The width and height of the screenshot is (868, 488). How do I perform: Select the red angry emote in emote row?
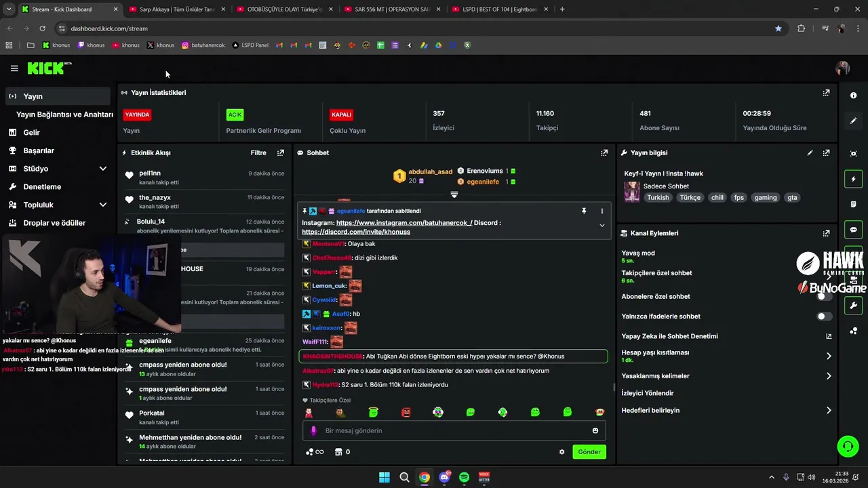tap(406, 412)
